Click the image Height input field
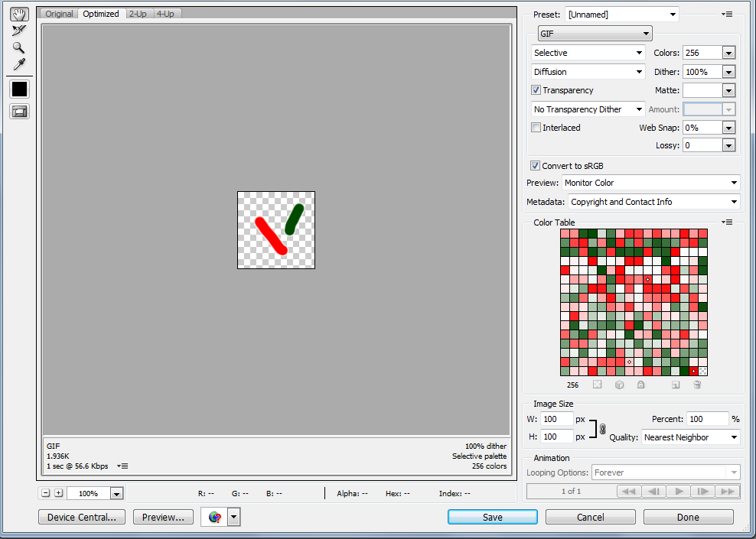Screen dimensions: 756x539 coord(557,437)
